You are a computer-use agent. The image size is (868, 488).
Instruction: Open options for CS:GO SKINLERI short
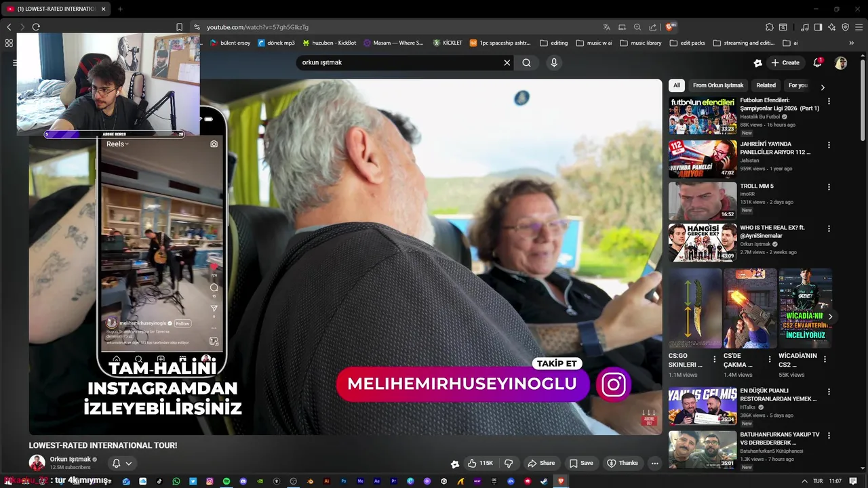(x=714, y=359)
